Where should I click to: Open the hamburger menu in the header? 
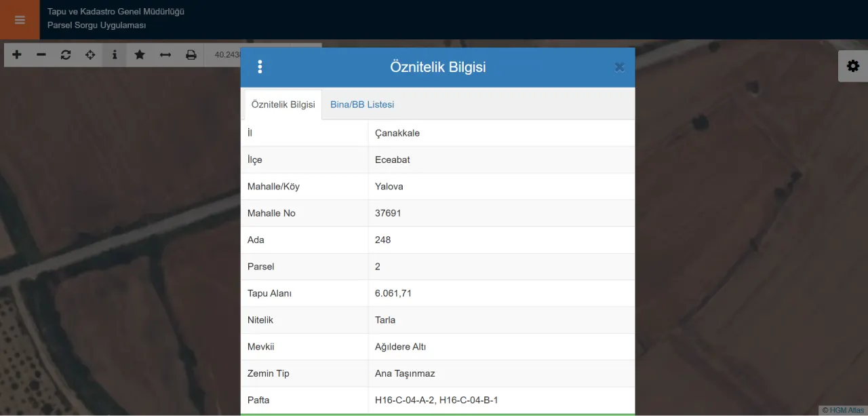coord(20,20)
